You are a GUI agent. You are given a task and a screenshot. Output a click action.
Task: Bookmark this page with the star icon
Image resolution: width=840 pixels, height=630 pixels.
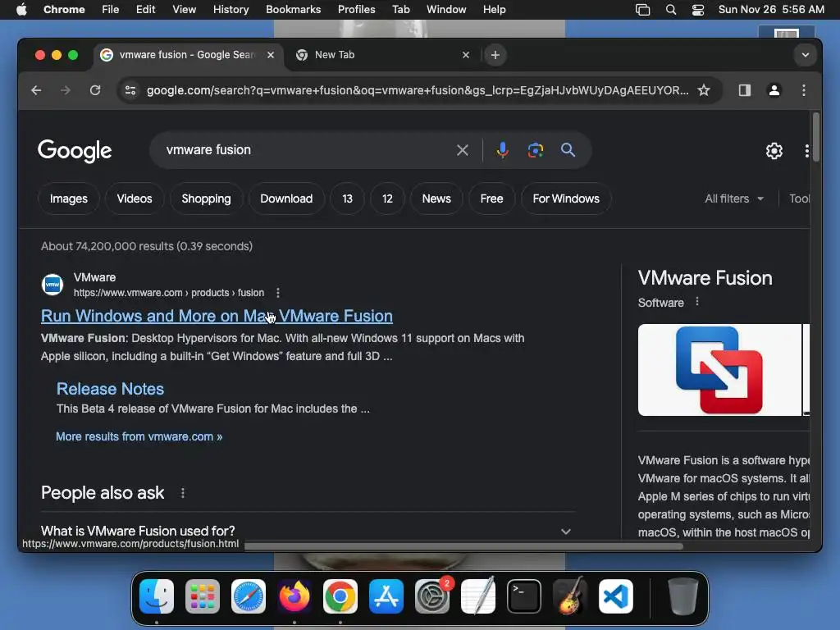pyautogui.click(x=704, y=90)
